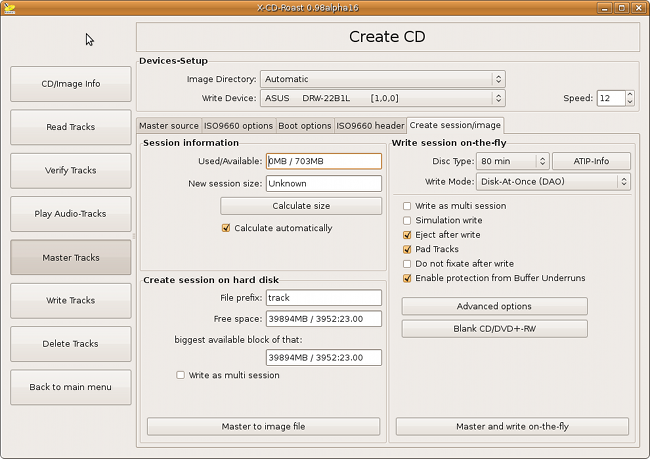Minimize the X-CD-Roast window
This screenshot has width=650, height=459.
605,8
